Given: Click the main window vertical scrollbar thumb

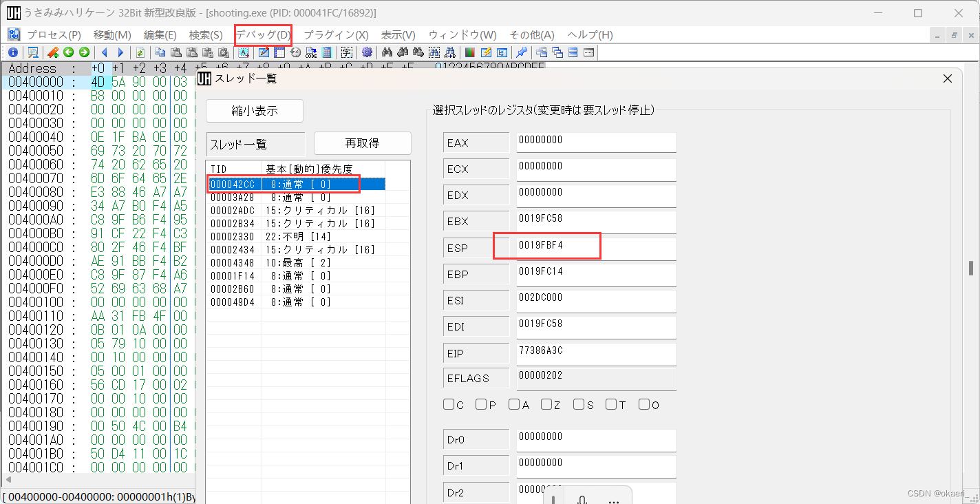Looking at the screenshot, I should click(x=971, y=267).
